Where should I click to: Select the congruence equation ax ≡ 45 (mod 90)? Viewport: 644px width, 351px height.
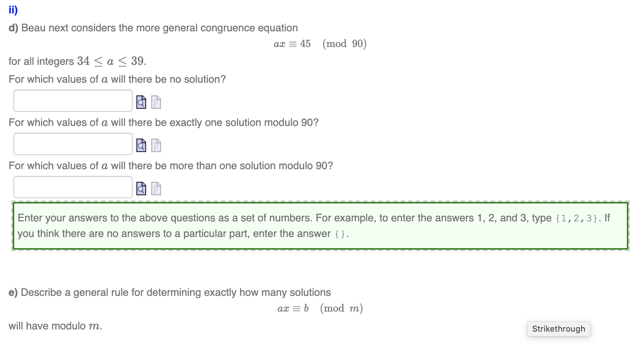(320, 44)
